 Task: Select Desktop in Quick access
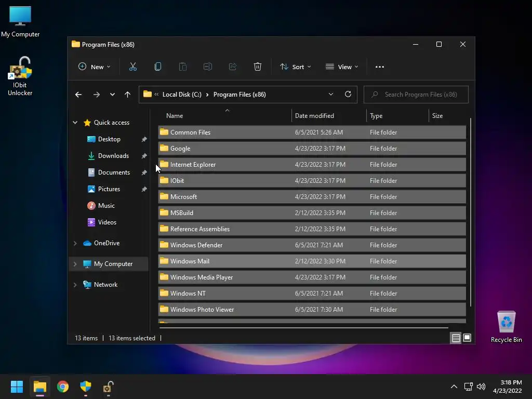pyautogui.click(x=109, y=139)
